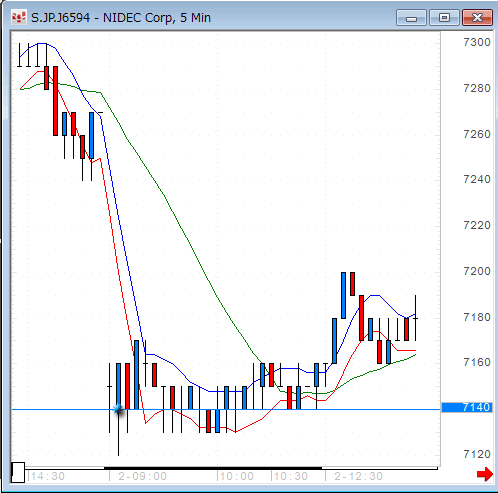Click the 7120 price axis label
Viewport: 498px width, 493px height.
pos(477,454)
